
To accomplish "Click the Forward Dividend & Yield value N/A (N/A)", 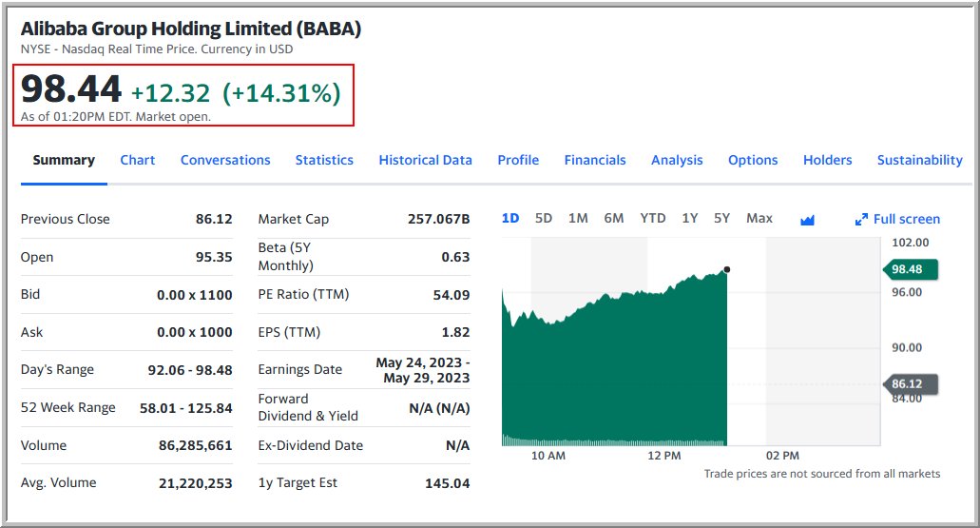I will [x=439, y=408].
